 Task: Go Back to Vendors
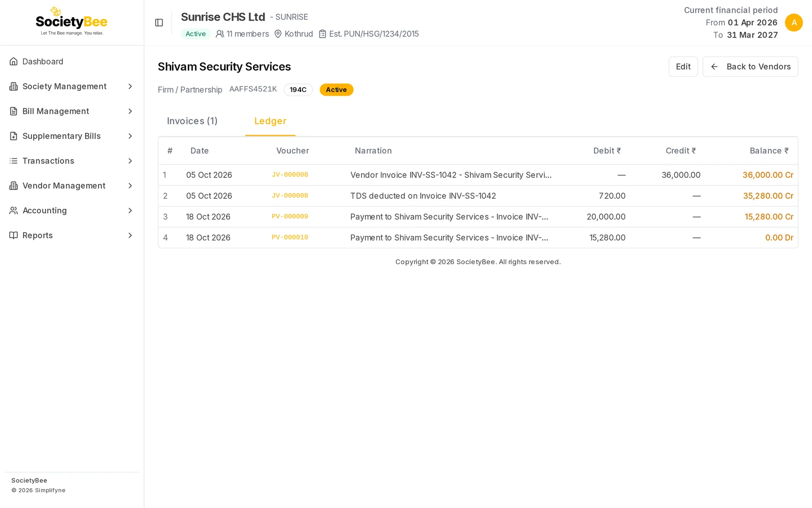tap(750, 67)
